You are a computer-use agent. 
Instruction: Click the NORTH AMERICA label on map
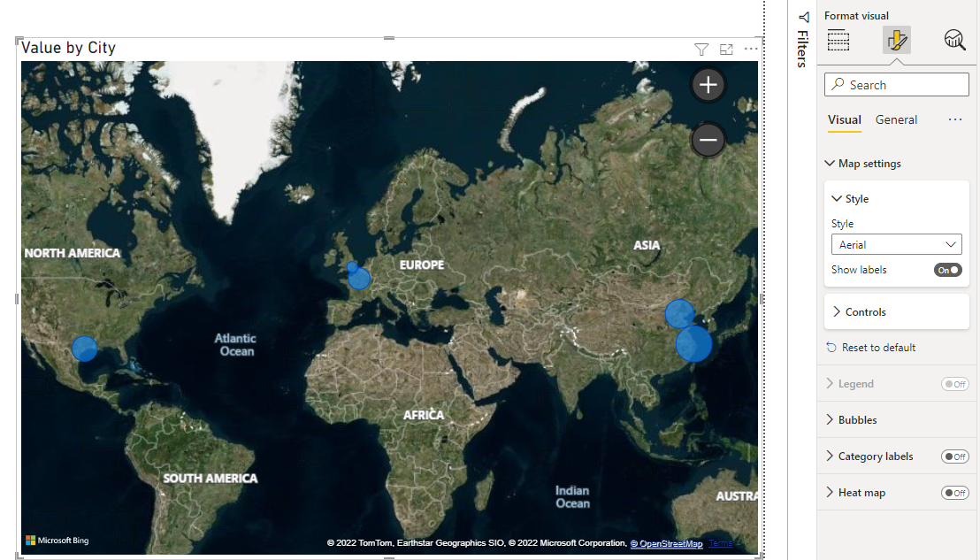[x=73, y=253]
